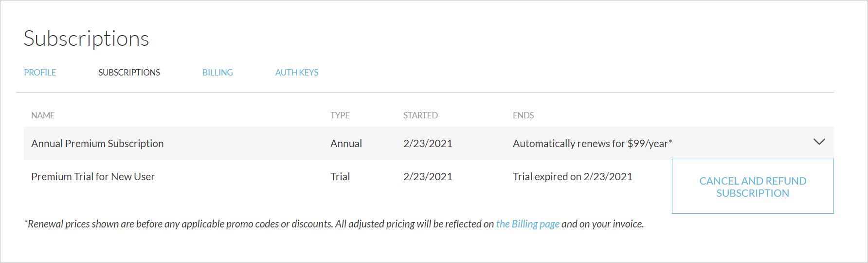Click the Trial type cell

click(340, 177)
